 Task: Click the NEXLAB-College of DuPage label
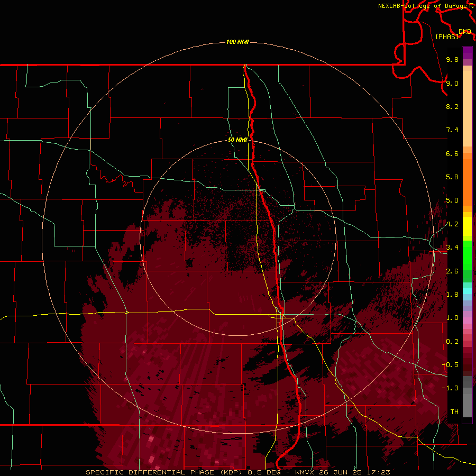tap(423, 6)
